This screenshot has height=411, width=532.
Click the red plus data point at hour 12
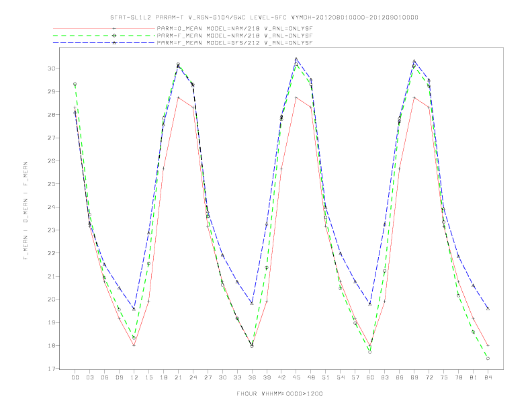coord(134,346)
